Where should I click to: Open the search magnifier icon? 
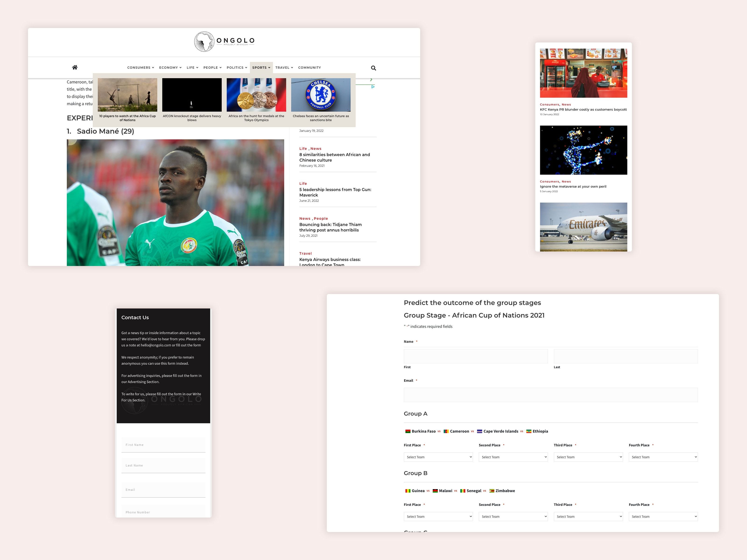373,68
